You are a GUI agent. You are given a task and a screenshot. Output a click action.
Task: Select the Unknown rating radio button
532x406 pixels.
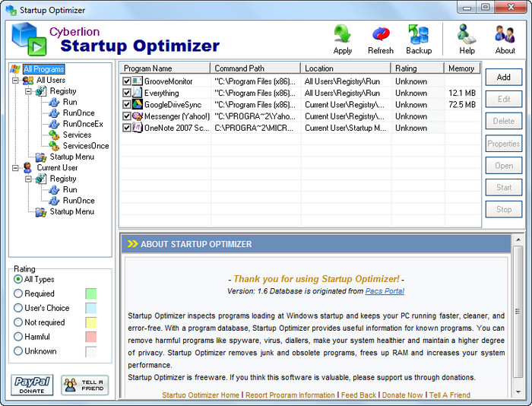(18, 351)
